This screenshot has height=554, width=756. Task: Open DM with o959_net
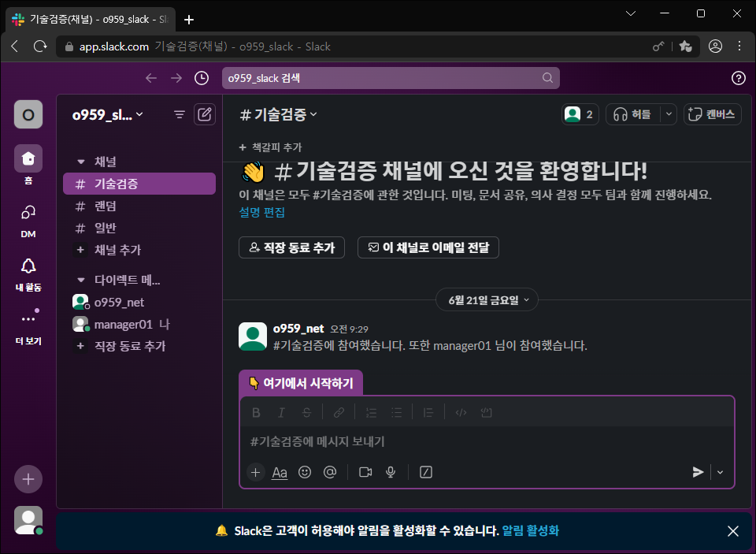click(139, 302)
